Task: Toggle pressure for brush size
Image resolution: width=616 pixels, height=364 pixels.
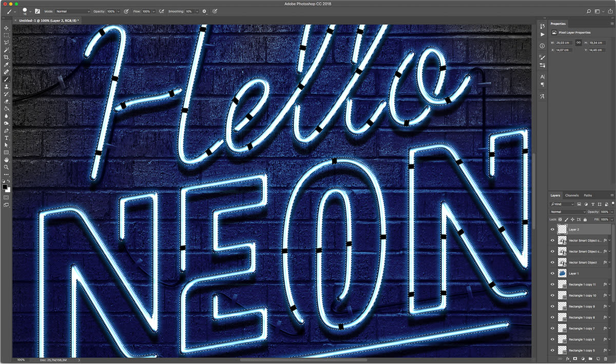Action: tap(215, 11)
